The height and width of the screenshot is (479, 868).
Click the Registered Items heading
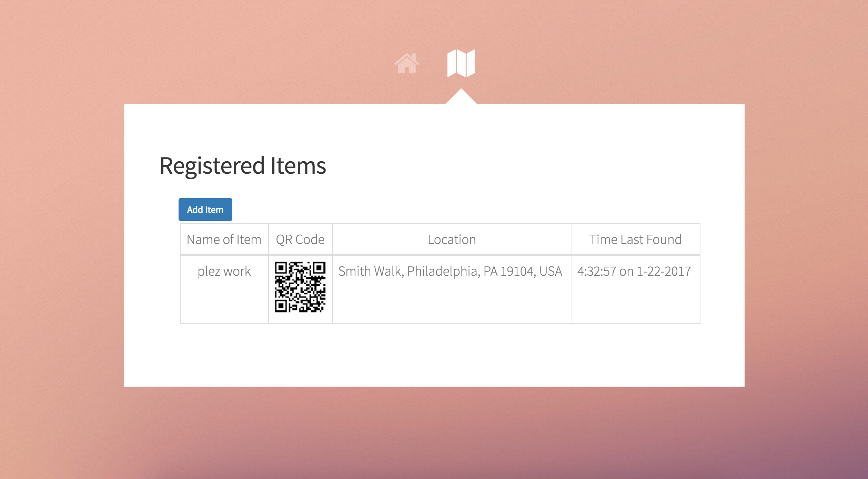[243, 166]
